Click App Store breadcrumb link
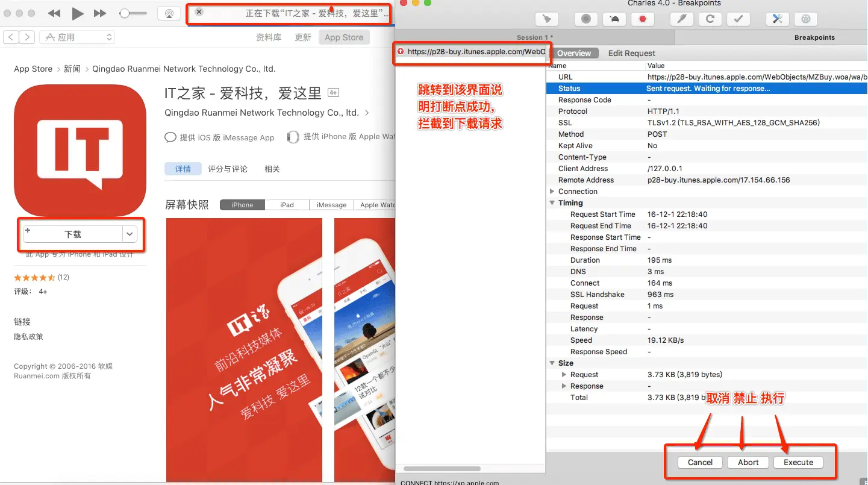The image size is (868, 485). tap(33, 69)
